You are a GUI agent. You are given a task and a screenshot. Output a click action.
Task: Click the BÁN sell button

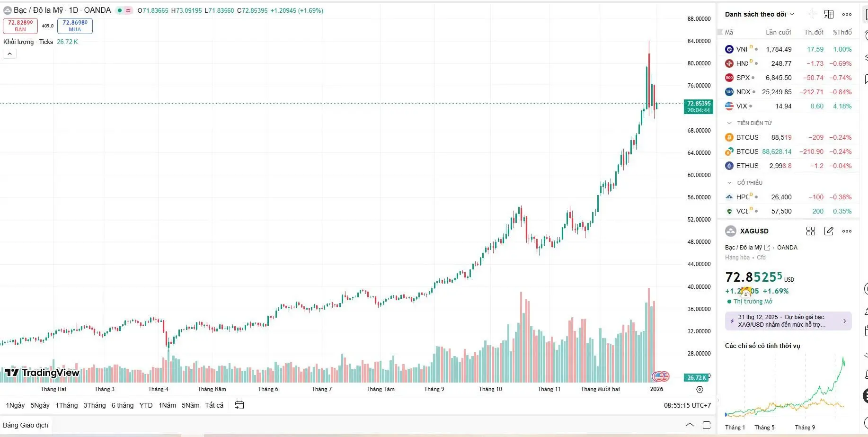(x=20, y=26)
